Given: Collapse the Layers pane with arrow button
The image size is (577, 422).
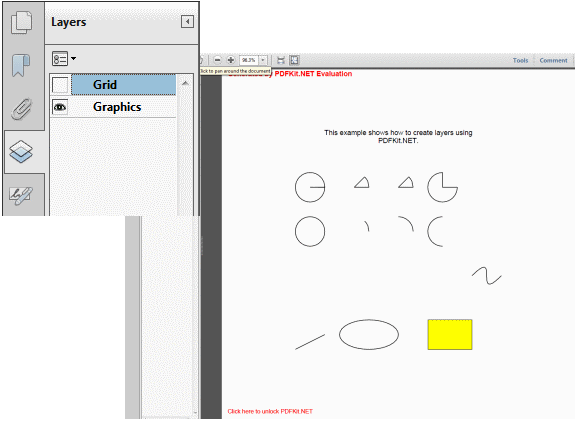Looking at the screenshot, I should [x=187, y=22].
